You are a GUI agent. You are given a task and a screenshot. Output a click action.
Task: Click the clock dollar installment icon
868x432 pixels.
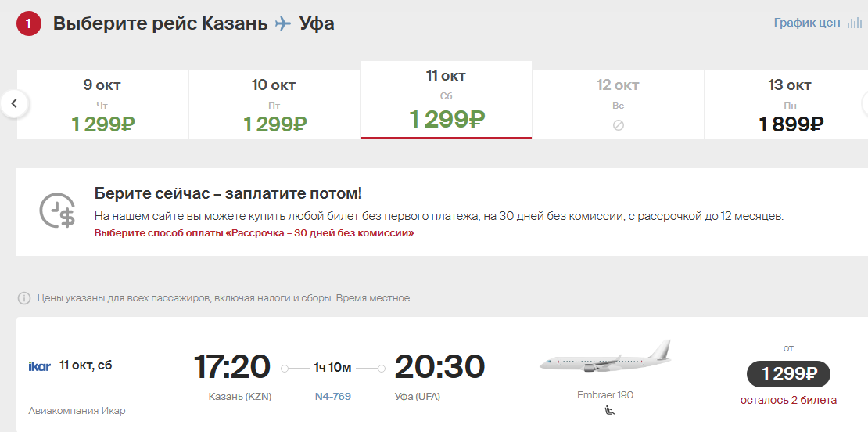58,211
